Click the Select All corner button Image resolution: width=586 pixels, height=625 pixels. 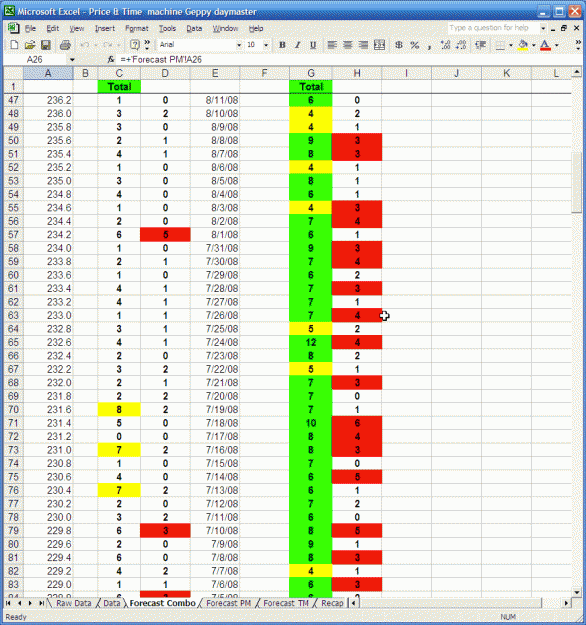14,73
